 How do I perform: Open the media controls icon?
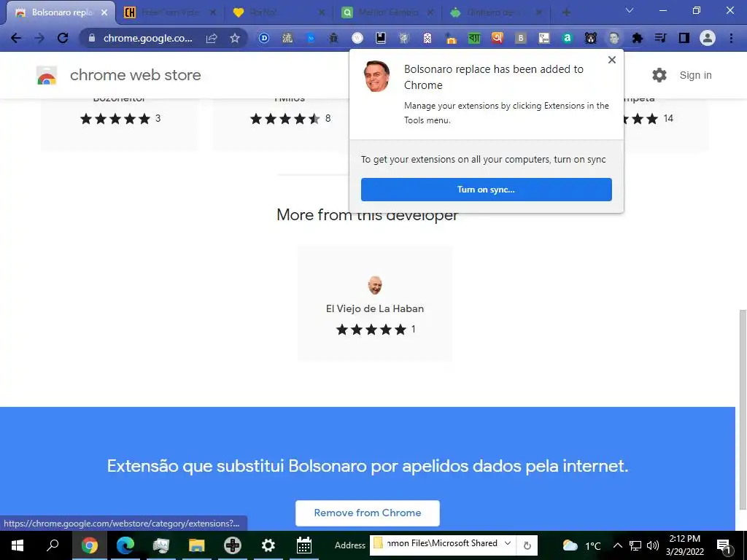661,38
